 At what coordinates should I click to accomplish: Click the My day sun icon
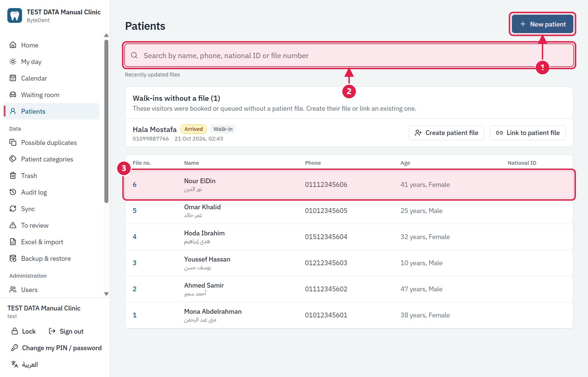click(x=13, y=61)
